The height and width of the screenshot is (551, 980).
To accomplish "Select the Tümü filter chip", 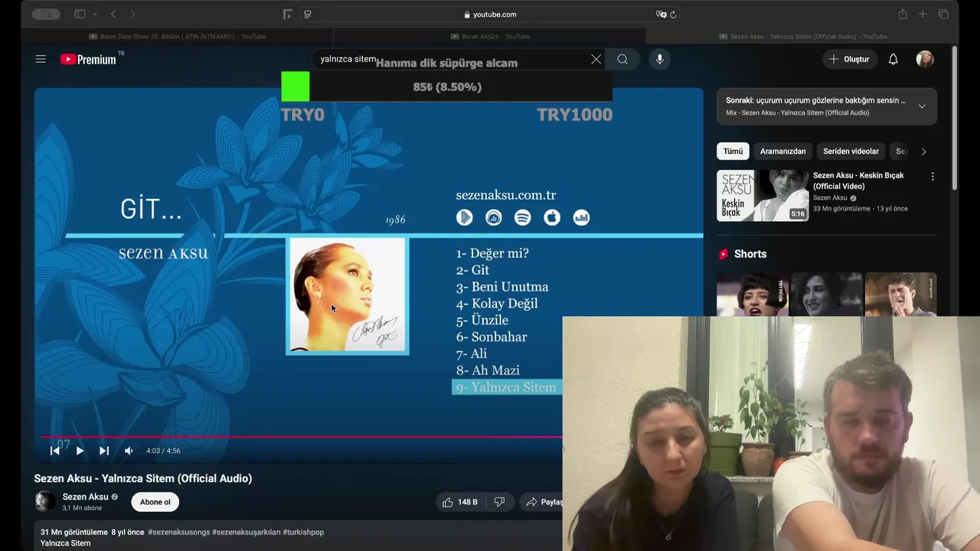I will pos(733,152).
